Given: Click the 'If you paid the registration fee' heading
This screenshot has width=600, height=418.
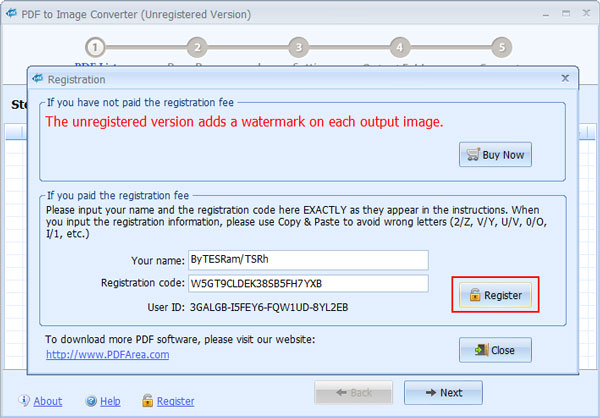Looking at the screenshot, I should click(118, 196).
